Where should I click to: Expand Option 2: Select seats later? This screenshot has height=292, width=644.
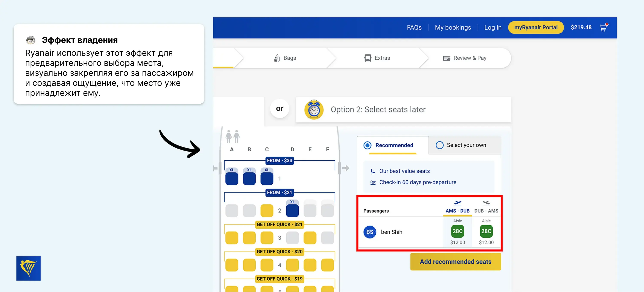378,110
